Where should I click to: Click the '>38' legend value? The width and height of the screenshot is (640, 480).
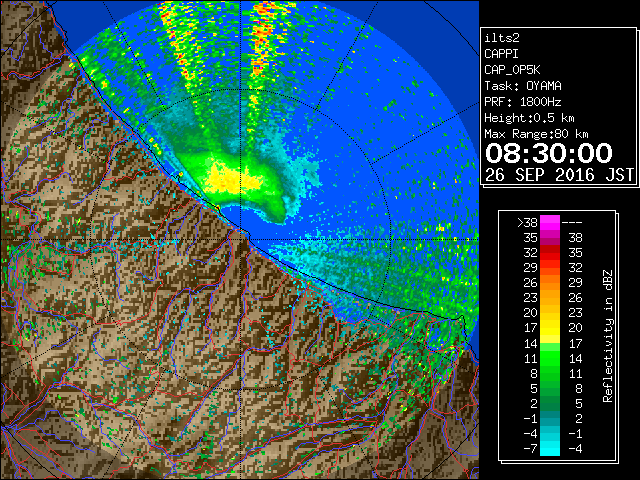click(x=527, y=223)
